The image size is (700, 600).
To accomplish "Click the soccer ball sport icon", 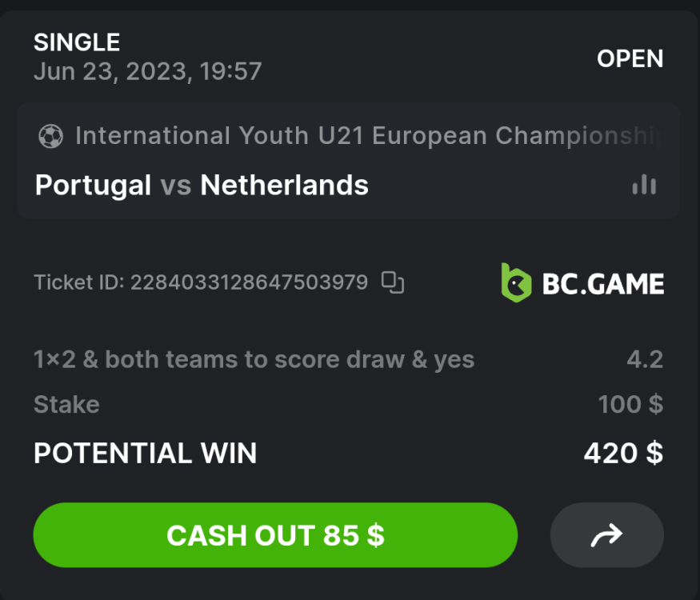I will [x=50, y=137].
